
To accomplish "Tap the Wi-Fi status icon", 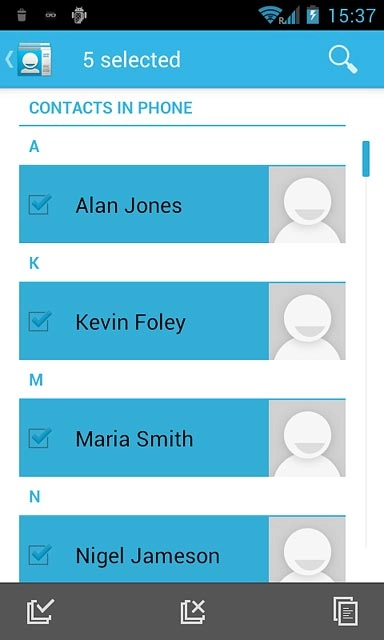I will point(270,15).
